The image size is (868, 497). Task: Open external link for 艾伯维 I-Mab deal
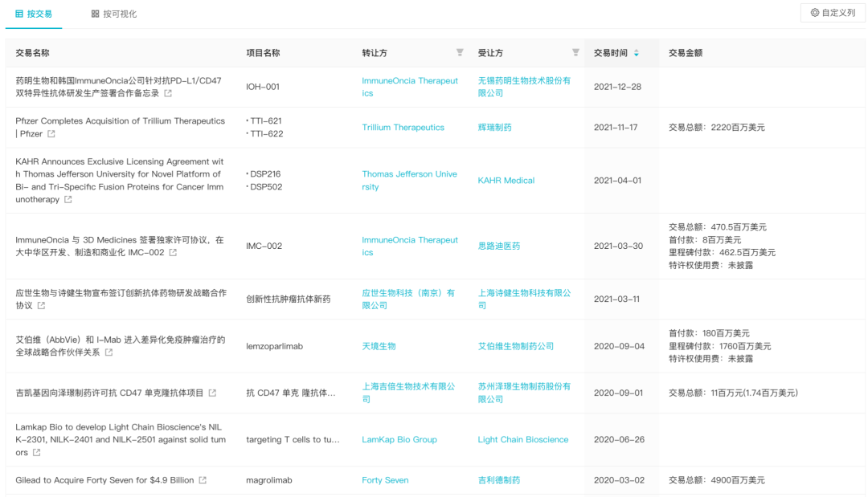(109, 352)
